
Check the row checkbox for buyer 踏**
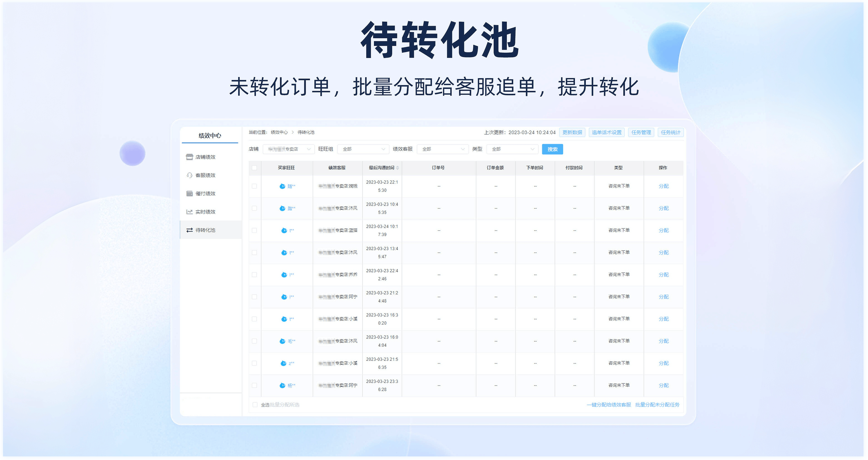coord(254,208)
